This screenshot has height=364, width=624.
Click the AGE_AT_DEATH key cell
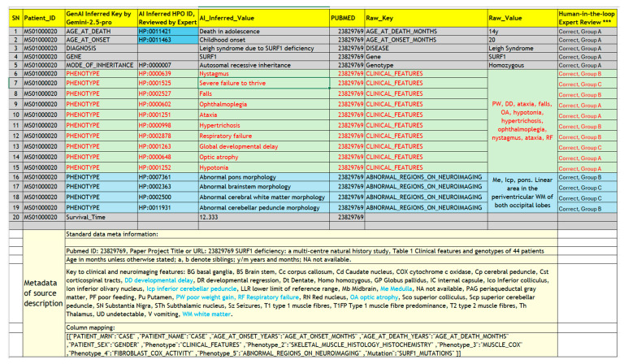pyautogui.click(x=101, y=32)
